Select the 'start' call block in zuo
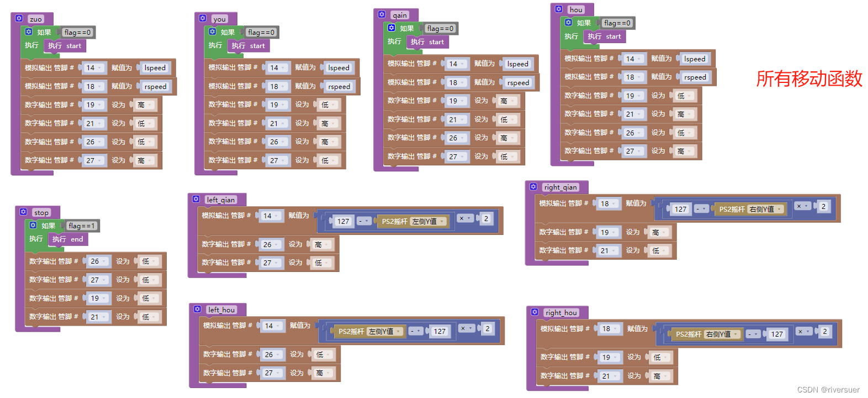Image resolution: width=868 pixels, height=398 pixels. 65,46
